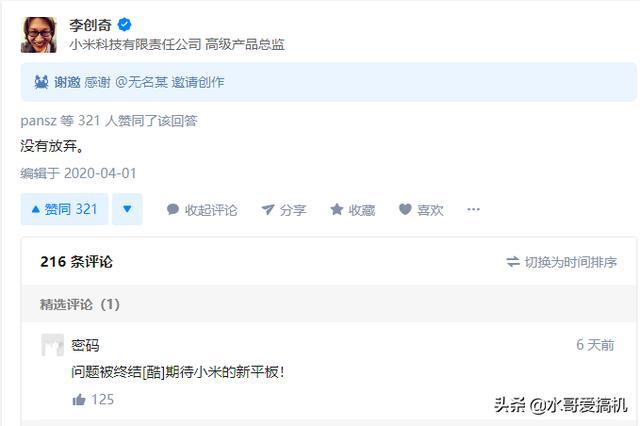Open the three-dot more options menu
The height and width of the screenshot is (426, 640).
(x=473, y=210)
